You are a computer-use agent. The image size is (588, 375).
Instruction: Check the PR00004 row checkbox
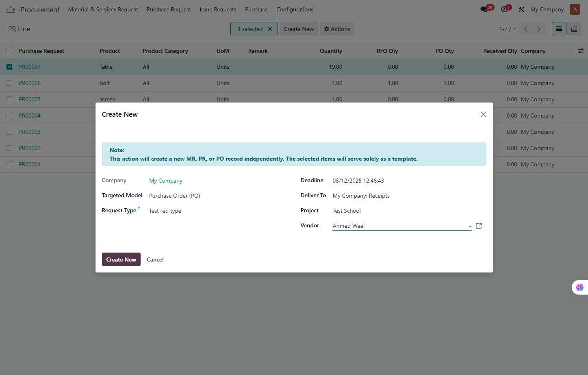[9, 116]
